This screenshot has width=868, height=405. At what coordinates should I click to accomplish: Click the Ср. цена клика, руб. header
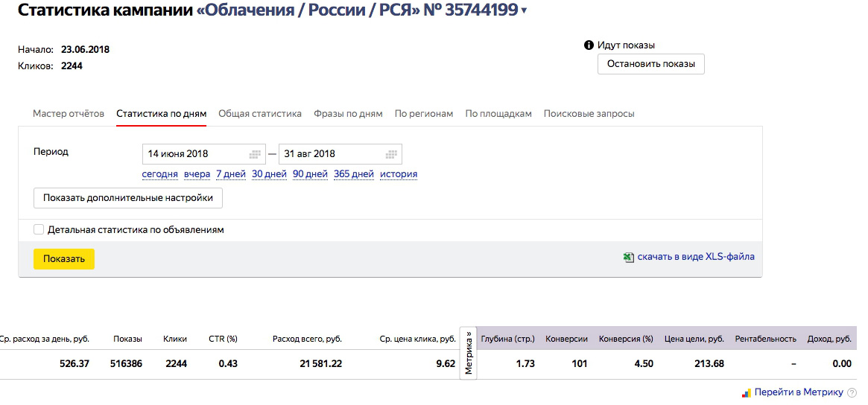(x=418, y=339)
